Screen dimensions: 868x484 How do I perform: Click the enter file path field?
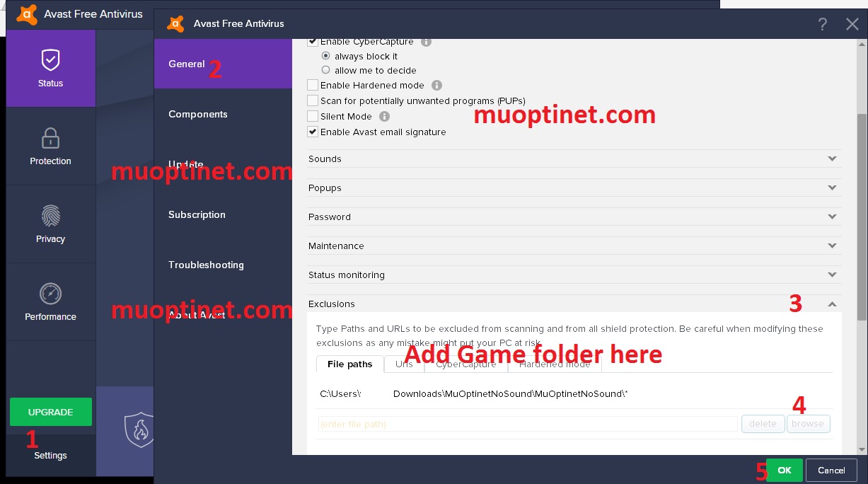pos(528,424)
